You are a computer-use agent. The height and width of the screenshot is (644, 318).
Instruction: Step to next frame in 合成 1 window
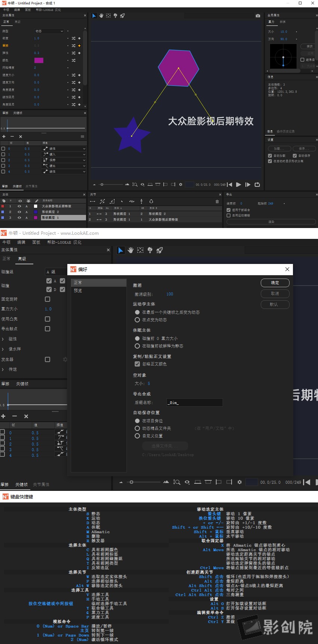[x=248, y=185]
